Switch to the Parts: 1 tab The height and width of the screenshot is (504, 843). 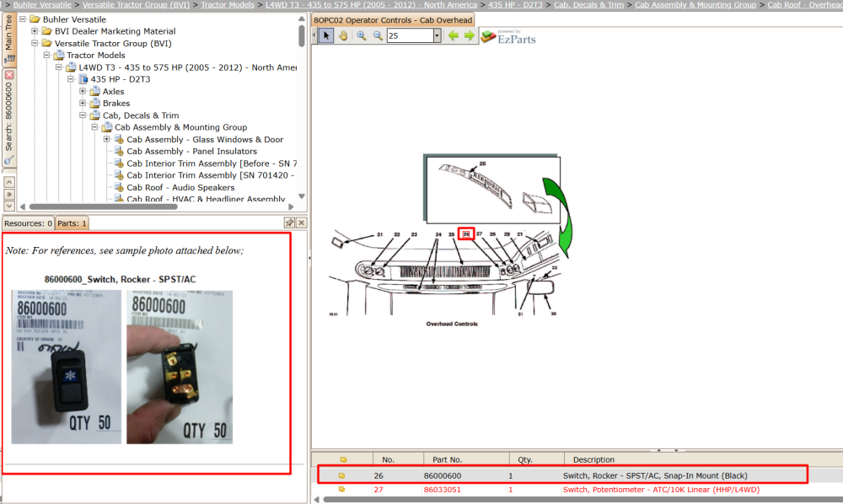72,223
